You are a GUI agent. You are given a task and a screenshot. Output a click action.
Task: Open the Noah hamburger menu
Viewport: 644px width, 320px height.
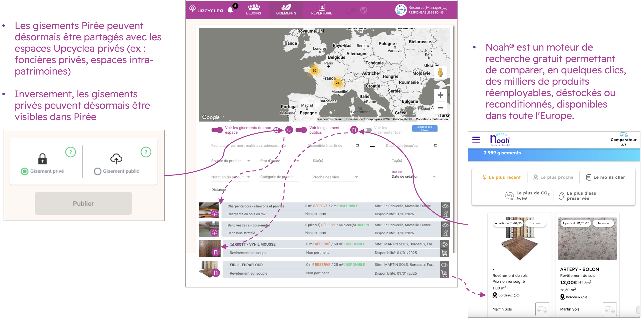(476, 140)
